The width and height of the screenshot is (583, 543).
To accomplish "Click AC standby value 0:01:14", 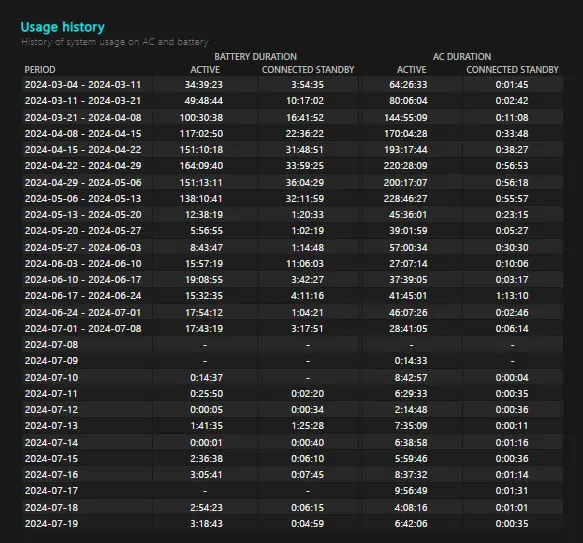I will tap(512, 475).
